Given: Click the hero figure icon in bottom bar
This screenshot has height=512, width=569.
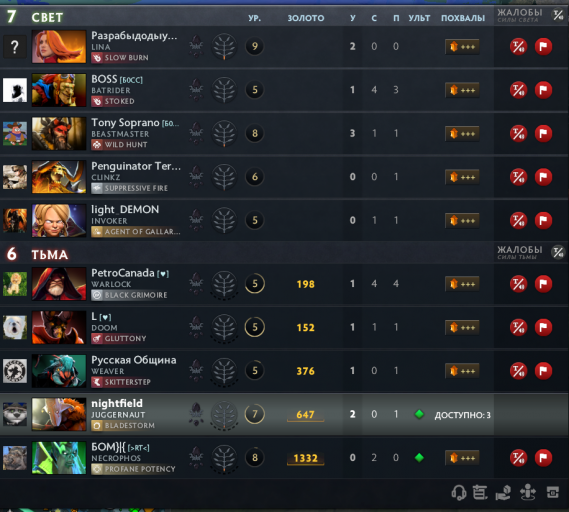Looking at the screenshot, I should pos(528,492).
